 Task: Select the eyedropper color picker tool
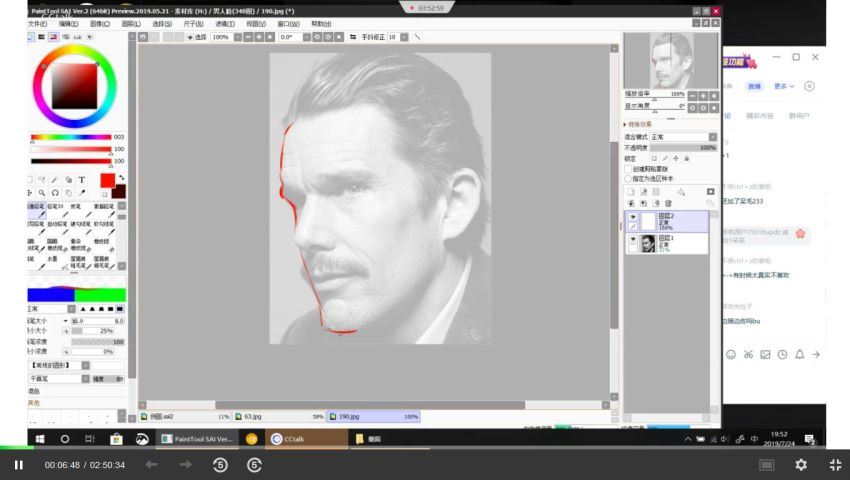point(82,193)
